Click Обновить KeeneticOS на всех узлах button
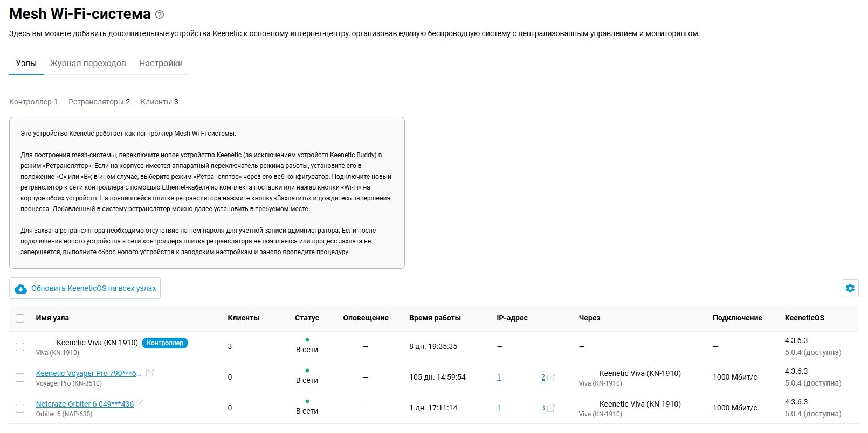This screenshot has width=868, height=433. [x=93, y=289]
